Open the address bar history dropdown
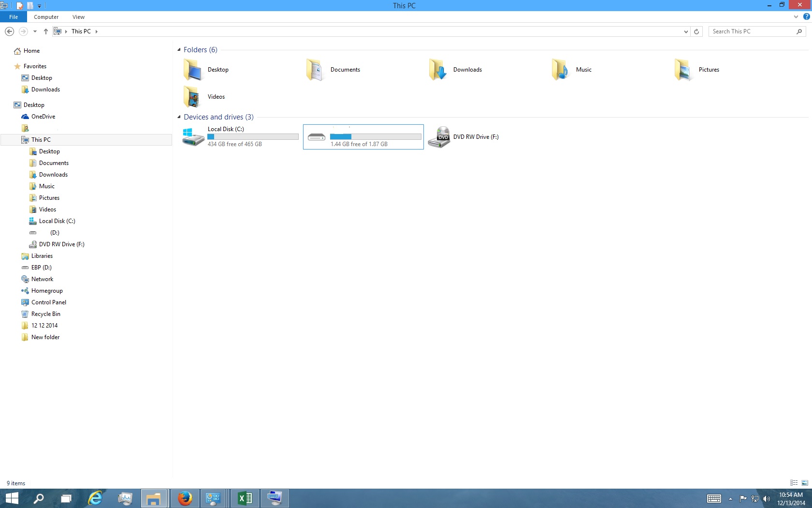The image size is (812, 508). pyautogui.click(x=686, y=31)
